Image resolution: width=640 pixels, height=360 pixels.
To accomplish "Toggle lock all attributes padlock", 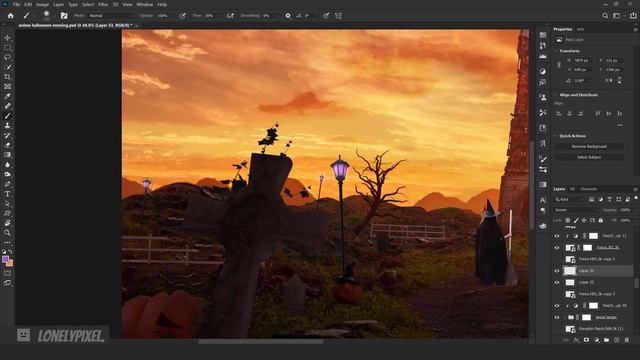I will (601, 220).
